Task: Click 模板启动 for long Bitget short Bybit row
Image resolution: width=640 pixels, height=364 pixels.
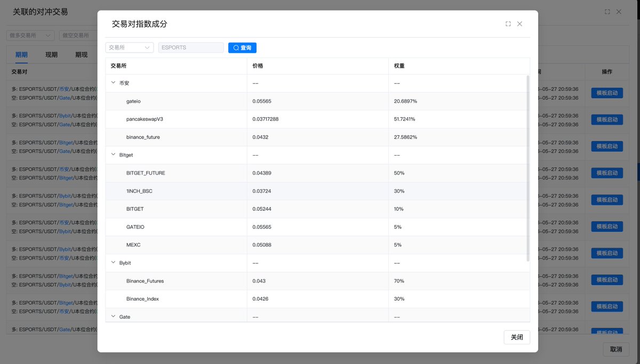Action: [x=607, y=280]
